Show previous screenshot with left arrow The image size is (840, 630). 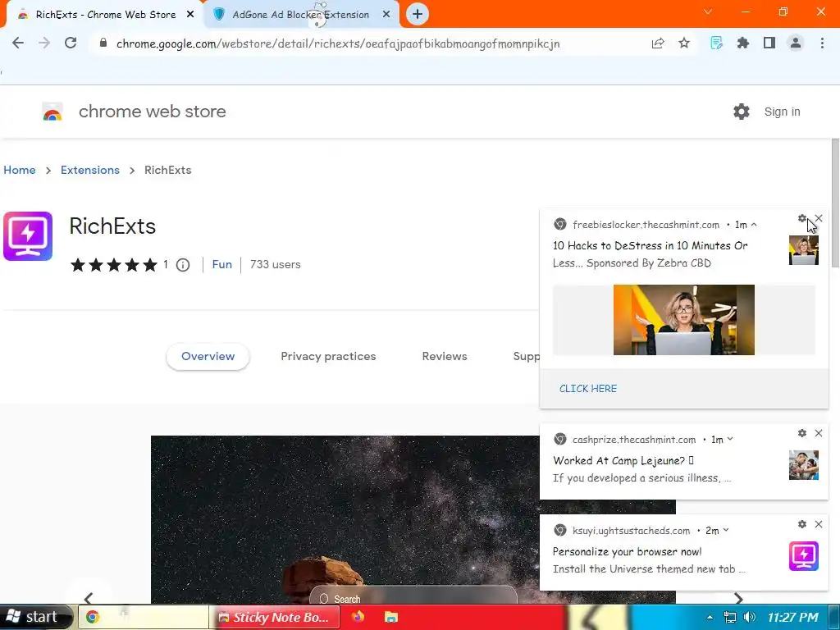(x=89, y=598)
